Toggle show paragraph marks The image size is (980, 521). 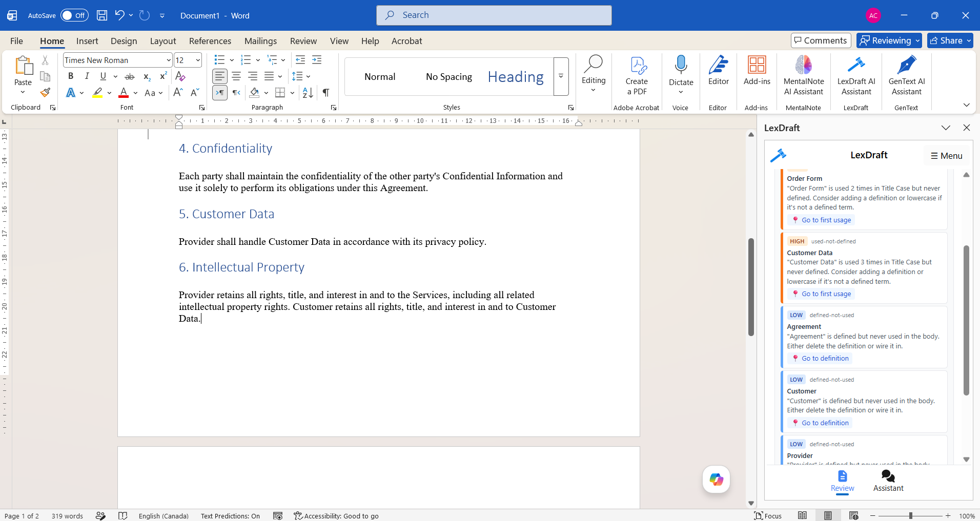(326, 93)
